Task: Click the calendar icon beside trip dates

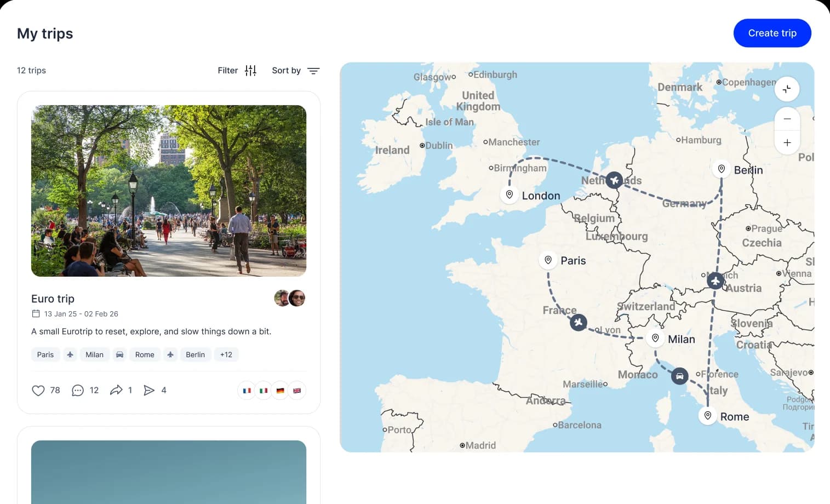Action: pos(36,314)
